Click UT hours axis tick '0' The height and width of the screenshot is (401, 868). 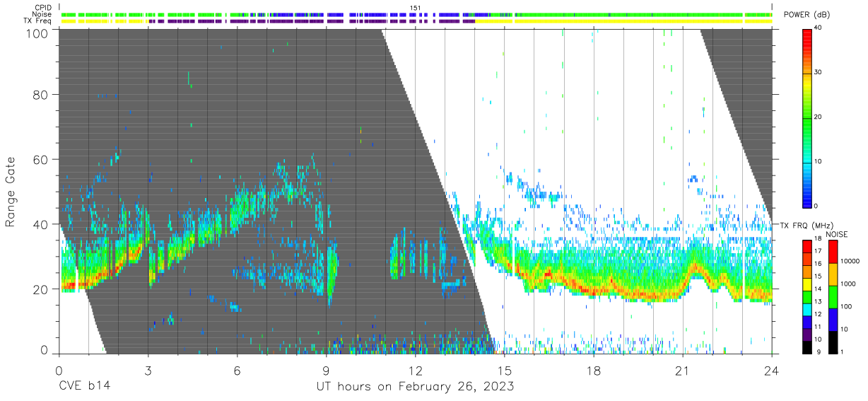[59, 371]
